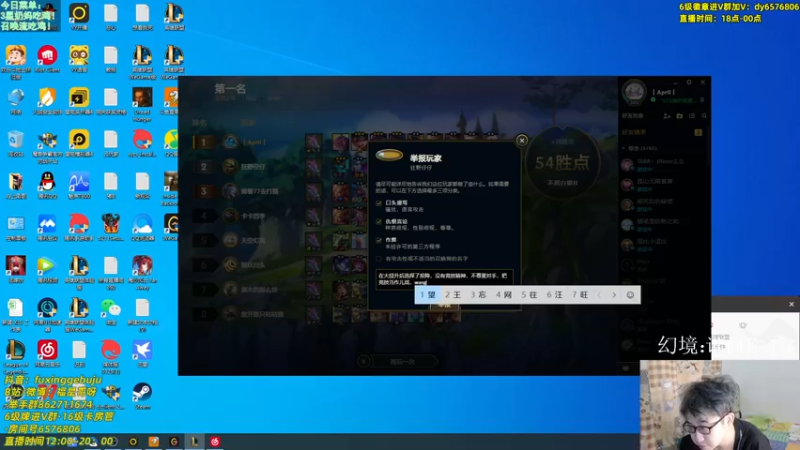Click the friends list search icon

pos(704,116)
